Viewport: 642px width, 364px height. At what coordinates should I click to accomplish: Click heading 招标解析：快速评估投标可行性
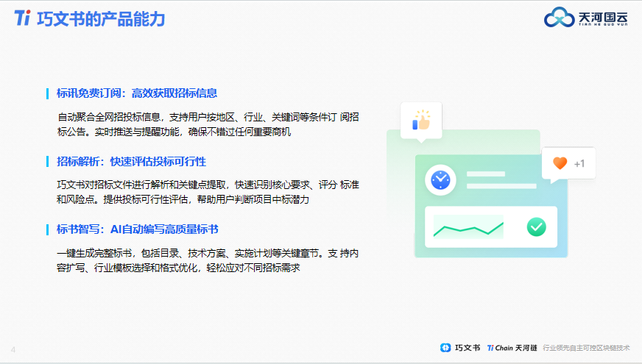point(131,162)
